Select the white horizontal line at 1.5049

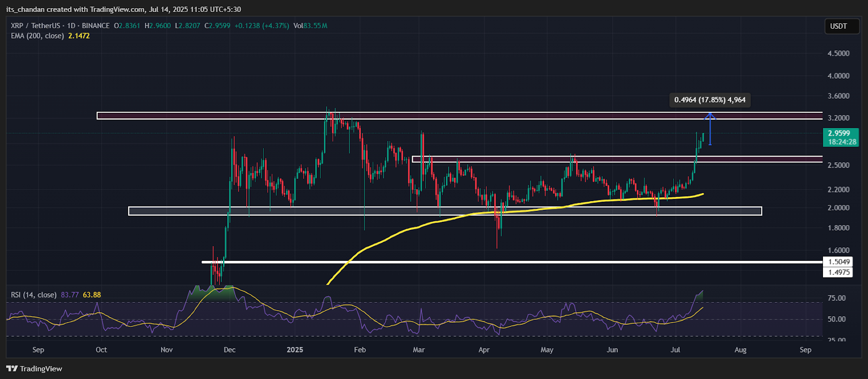pyautogui.click(x=512, y=262)
